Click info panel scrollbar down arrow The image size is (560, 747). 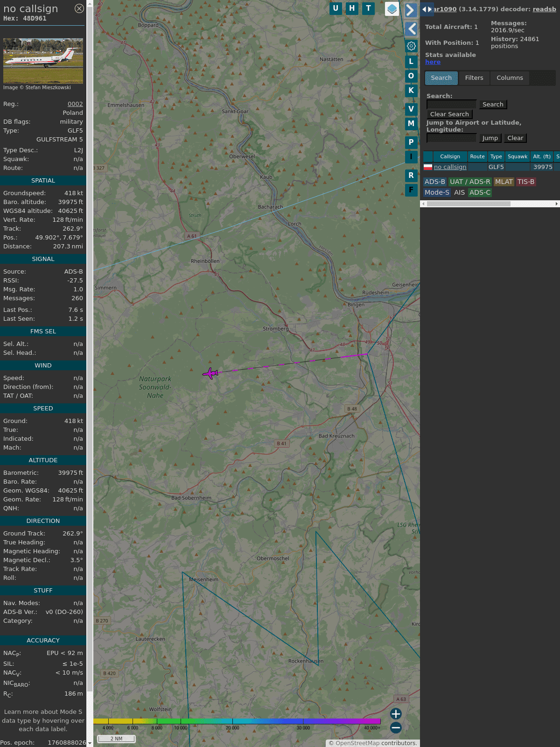click(90, 743)
